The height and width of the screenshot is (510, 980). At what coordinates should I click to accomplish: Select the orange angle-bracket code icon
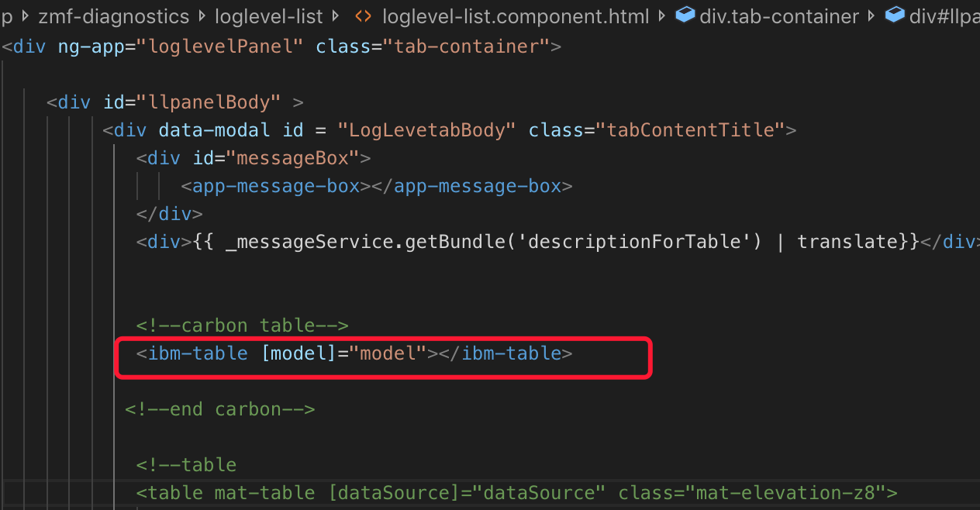[362, 16]
